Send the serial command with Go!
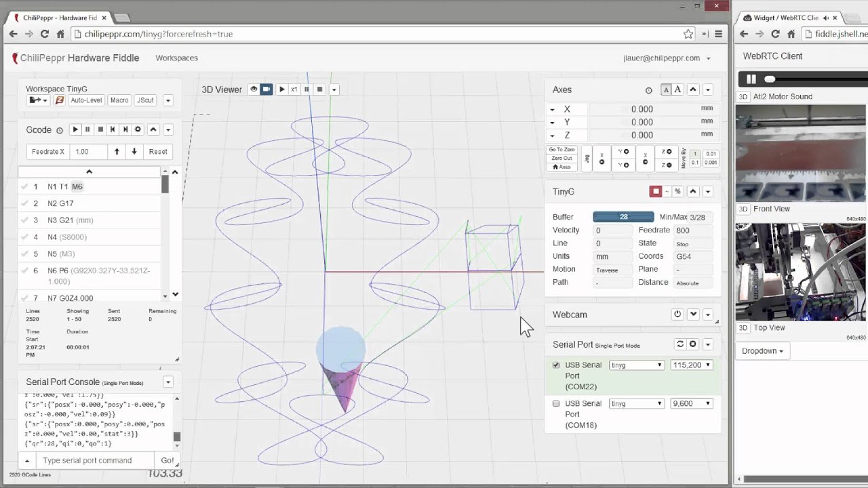 167,460
